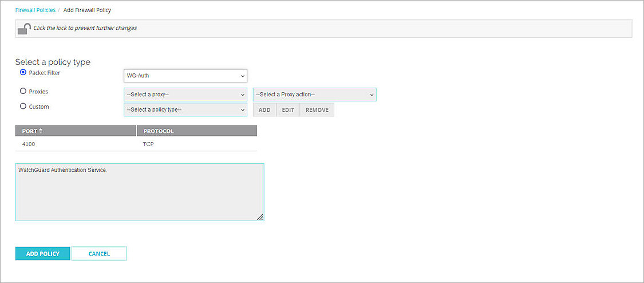Cancel adding the firewall policy

click(99, 253)
